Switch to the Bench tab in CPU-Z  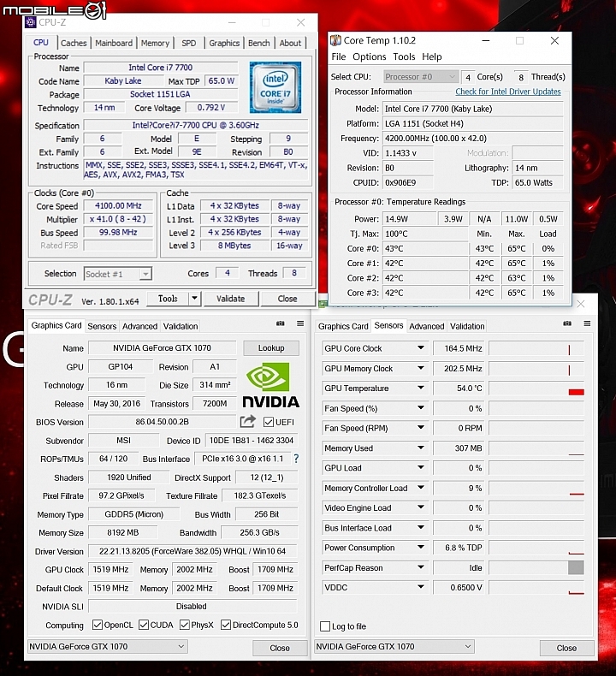259,43
